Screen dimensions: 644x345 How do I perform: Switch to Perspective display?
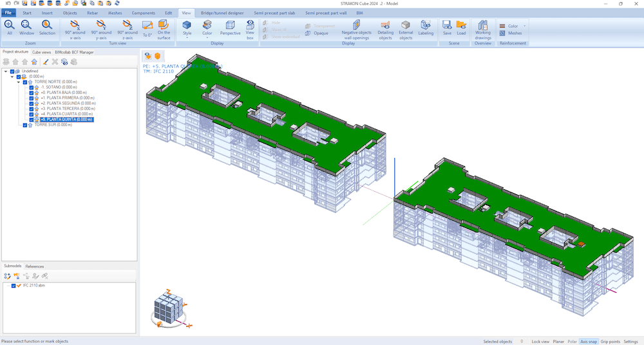(x=230, y=28)
